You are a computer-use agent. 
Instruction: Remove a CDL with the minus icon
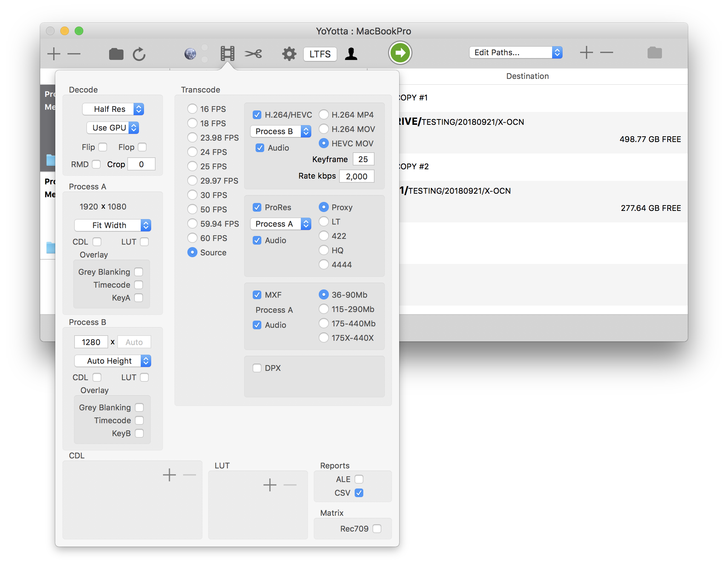(x=189, y=475)
